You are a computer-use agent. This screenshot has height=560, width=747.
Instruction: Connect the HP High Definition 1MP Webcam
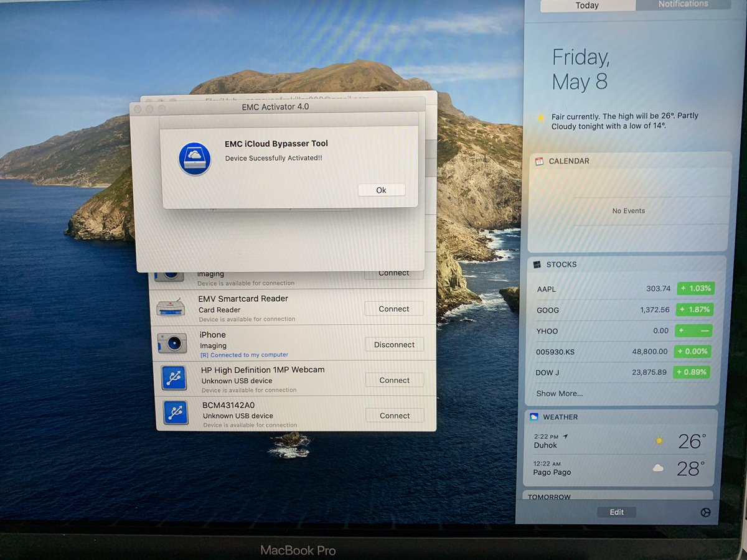point(394,380)
